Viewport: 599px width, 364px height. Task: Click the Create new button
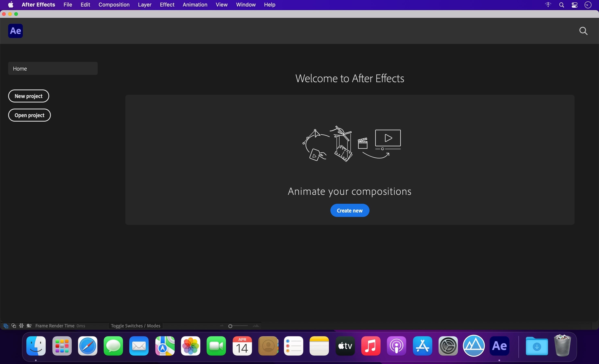[x=350, y=210]
